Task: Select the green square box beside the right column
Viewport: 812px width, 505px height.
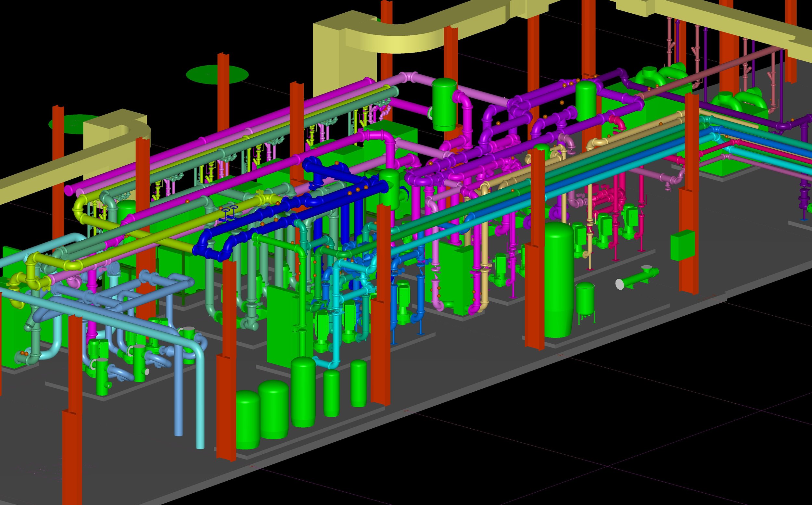Action: (683, 245)
